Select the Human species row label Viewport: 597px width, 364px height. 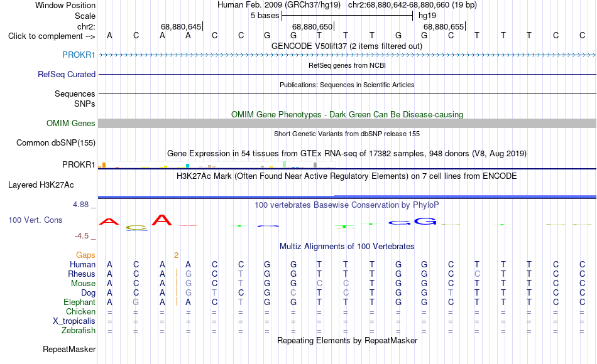click(82, 264)
